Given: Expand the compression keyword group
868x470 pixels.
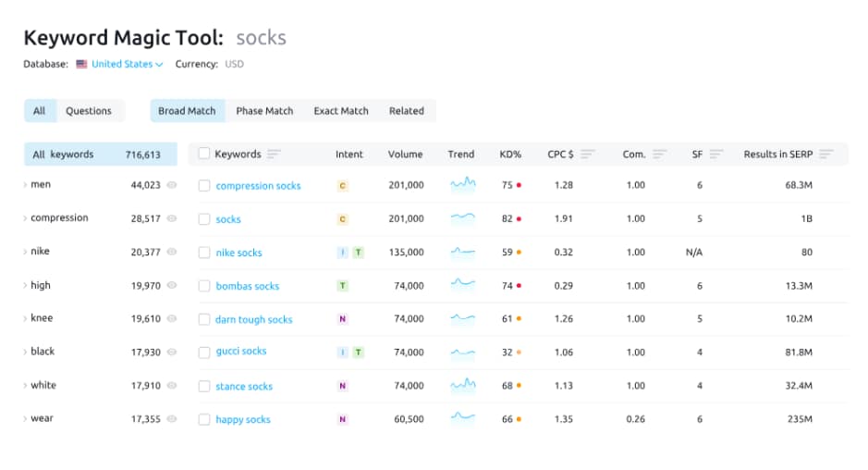Looking at the screenshot, I should pyautogui.click(x=26, y=218).
